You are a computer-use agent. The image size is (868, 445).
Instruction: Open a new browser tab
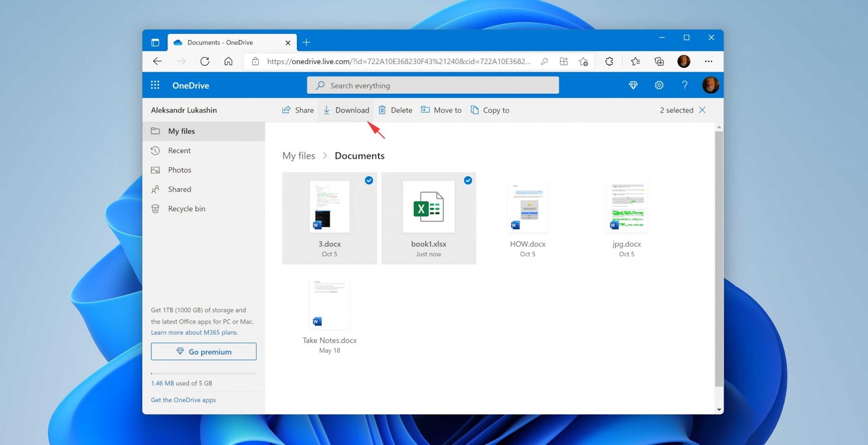(307, 42)
